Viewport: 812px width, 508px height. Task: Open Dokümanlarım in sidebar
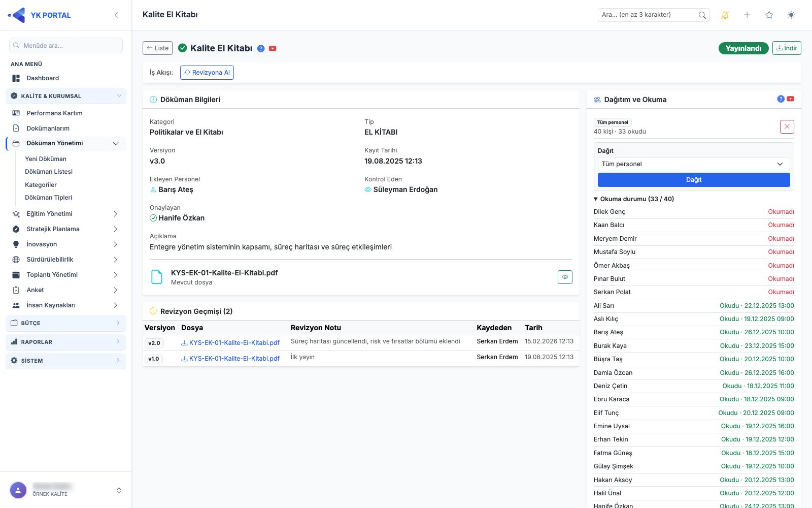click(66, 129)
